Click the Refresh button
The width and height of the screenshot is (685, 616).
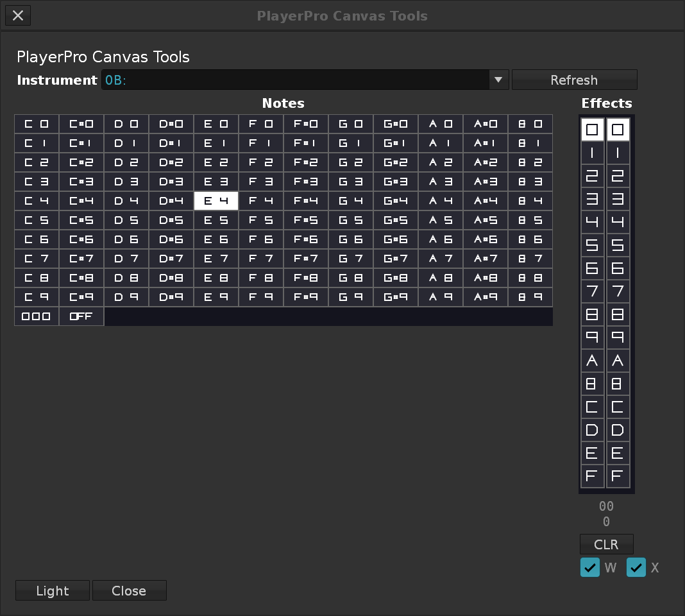tap(574, 80)
